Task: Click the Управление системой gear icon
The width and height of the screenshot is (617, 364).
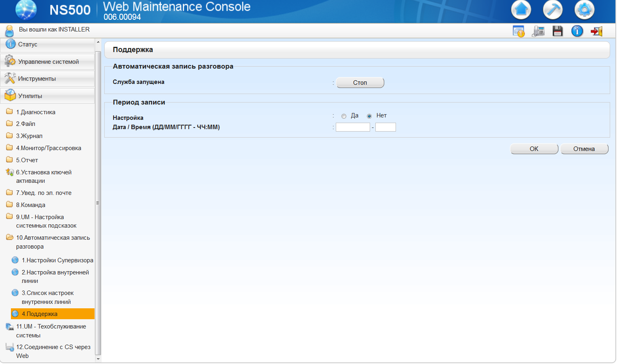Action: coord(10,61)
